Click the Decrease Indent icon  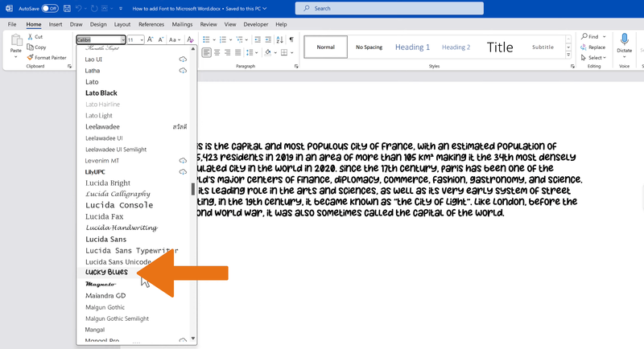(258, 39)
